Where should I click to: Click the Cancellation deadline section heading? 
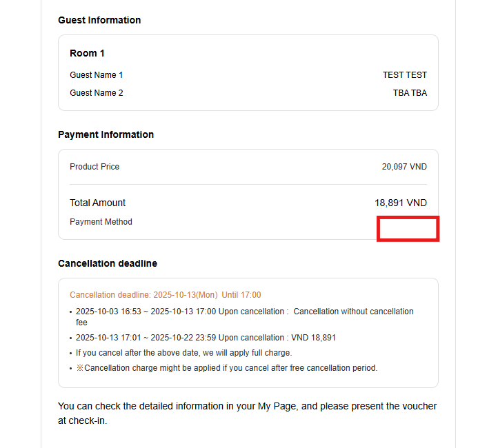[x=108, y=263]
